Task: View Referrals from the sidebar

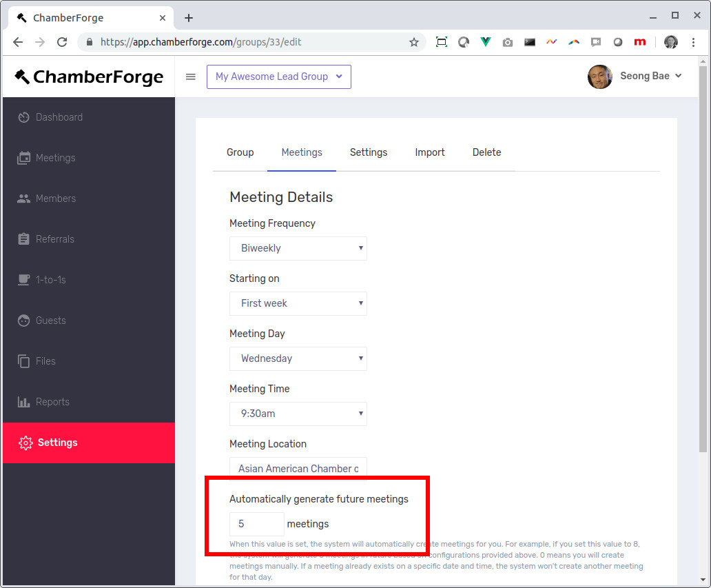Action: (54, 239)
